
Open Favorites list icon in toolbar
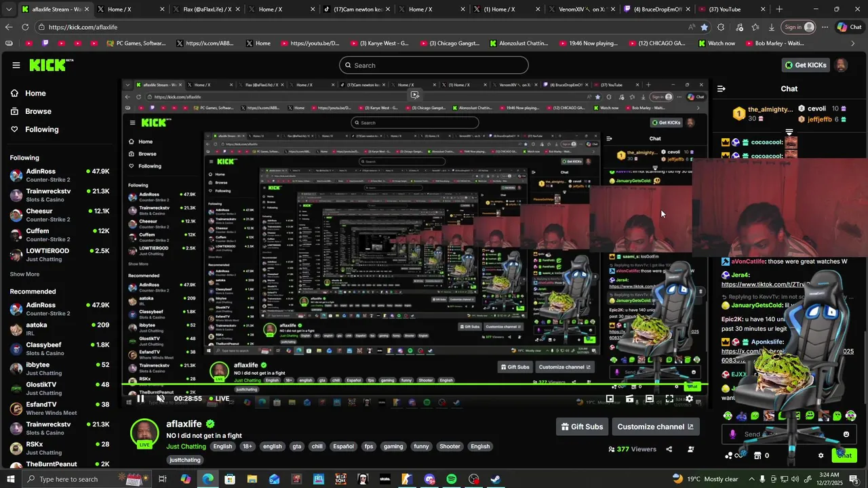coord(755,27)
